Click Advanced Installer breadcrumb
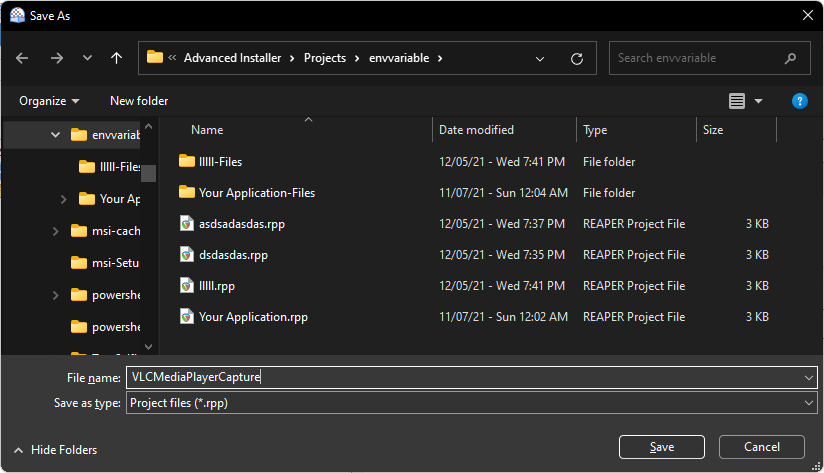Viewport: 824px width, 473px height. pyautogui.click(x=232, y=58)
